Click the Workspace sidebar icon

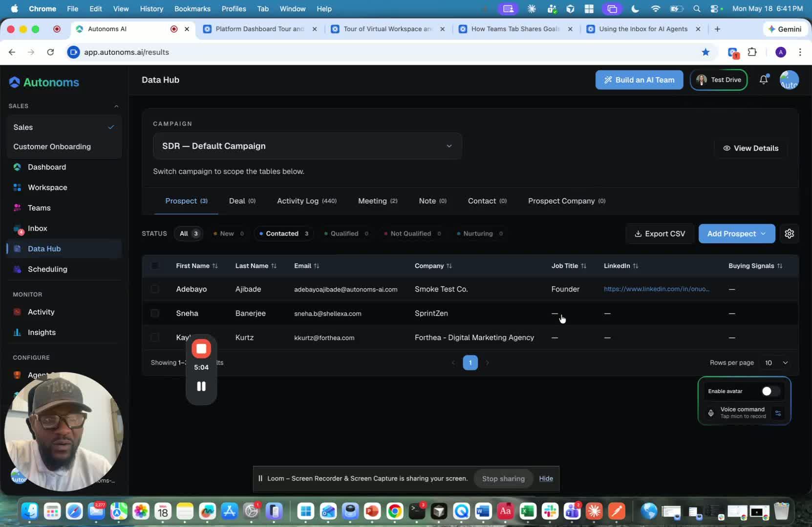click(17, 187)
